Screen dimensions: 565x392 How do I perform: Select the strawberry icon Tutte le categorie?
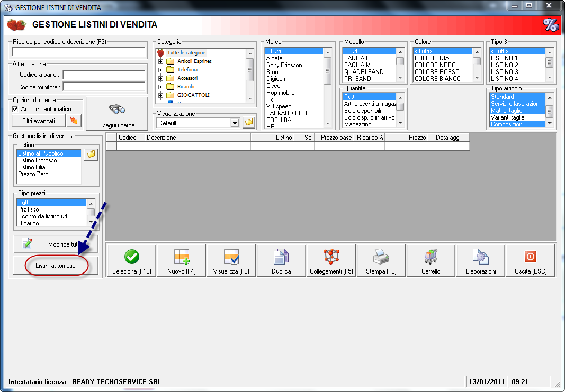(x=160, y=53)
